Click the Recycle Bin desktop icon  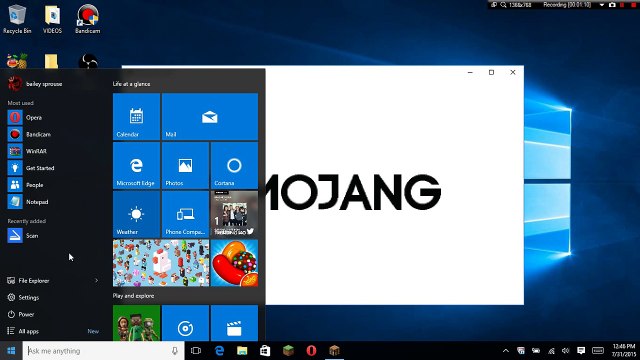tap(17, 19)
